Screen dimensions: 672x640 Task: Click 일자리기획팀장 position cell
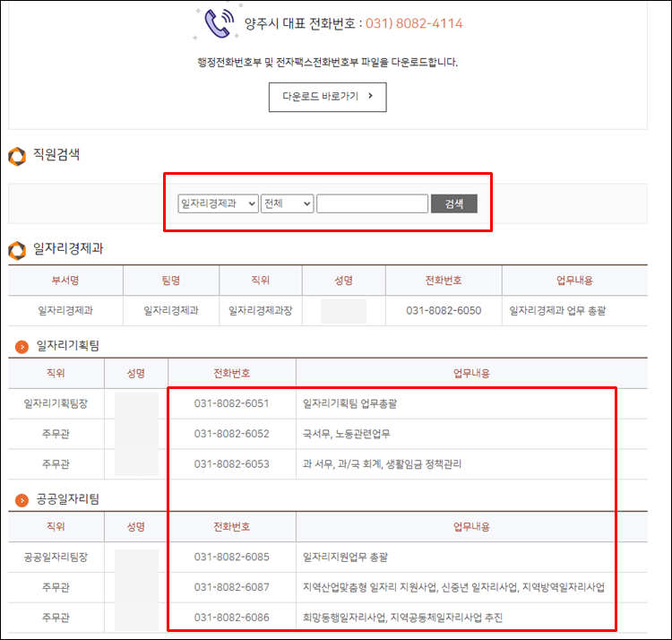[x=56, y=403]
